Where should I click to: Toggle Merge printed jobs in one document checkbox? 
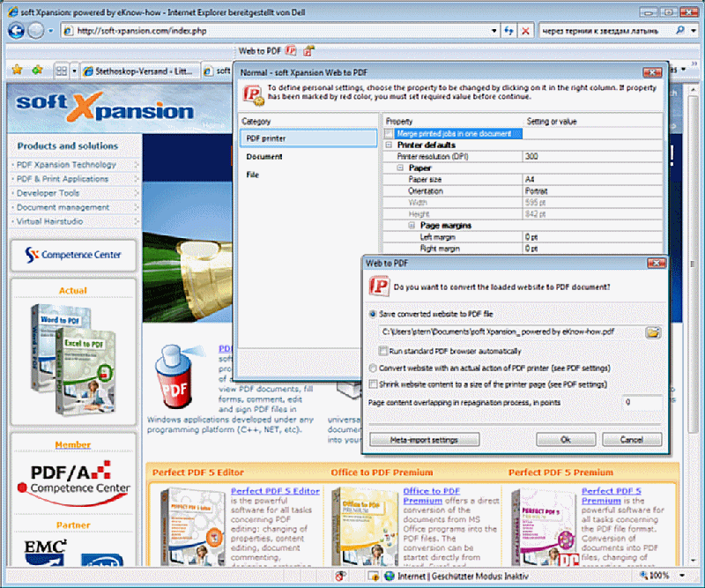click(x=389, y=134)
